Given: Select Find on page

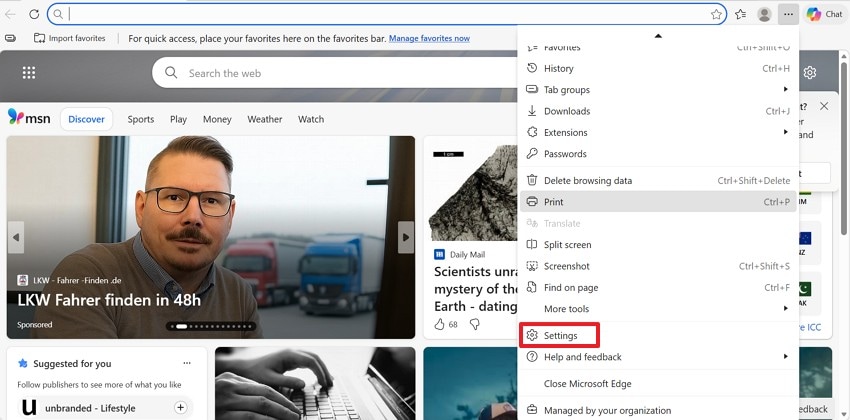Looking at the screenshot, I should coord(658,287).
